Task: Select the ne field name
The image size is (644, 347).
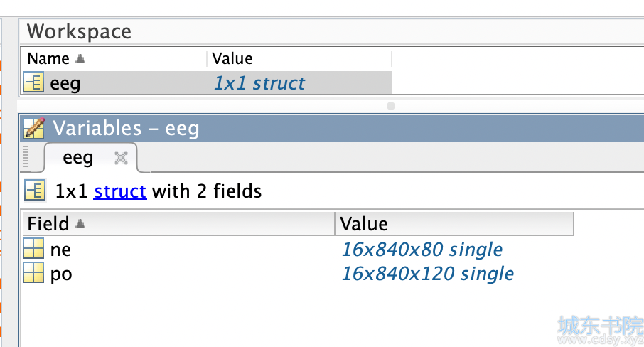Action: click(60, 250)
